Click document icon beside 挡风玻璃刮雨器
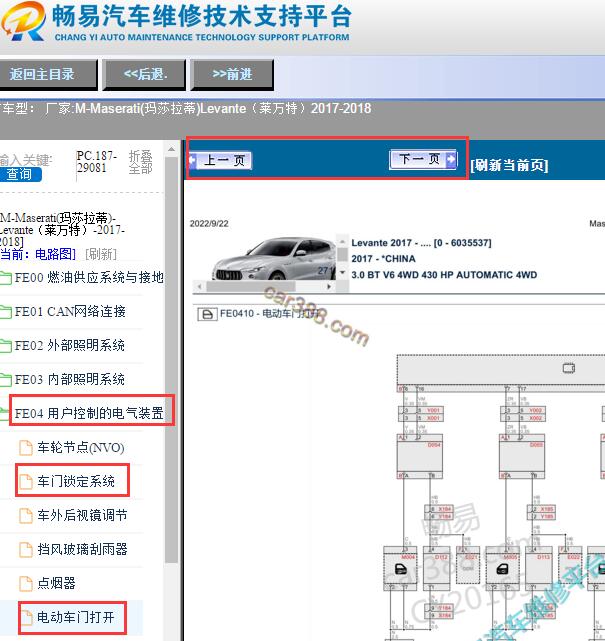 [26, 549]
